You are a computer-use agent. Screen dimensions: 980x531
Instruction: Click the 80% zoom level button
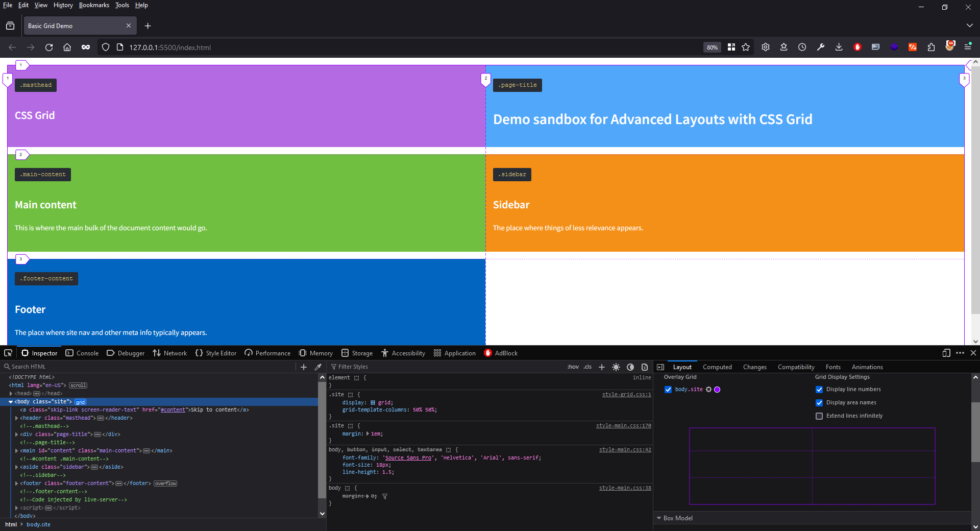click(712, 47)
